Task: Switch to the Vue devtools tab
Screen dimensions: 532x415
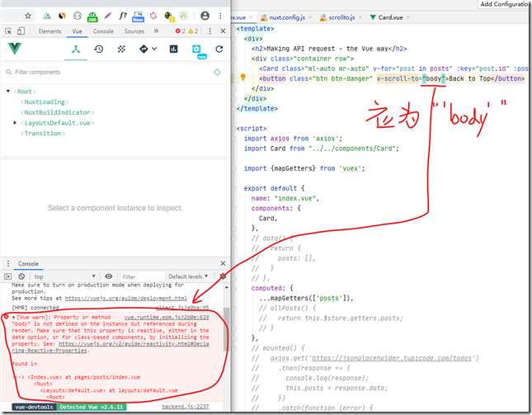Action: coord(77,31)
